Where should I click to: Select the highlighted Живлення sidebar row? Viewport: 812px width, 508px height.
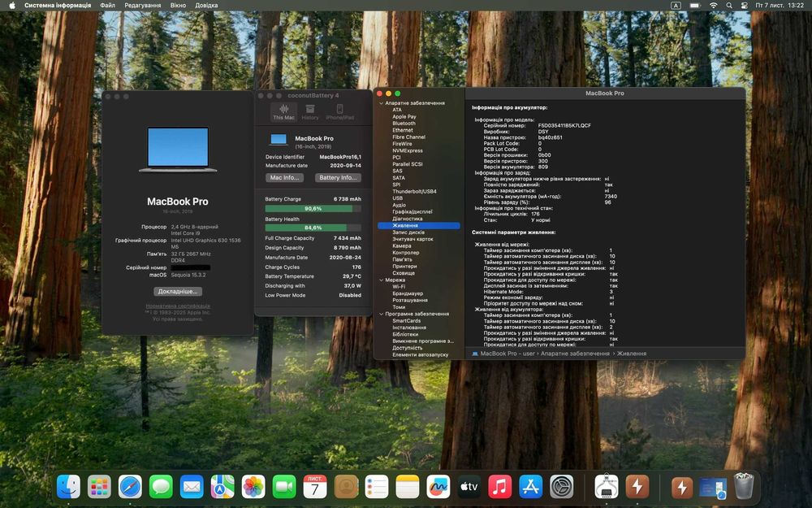click(419, 225)
